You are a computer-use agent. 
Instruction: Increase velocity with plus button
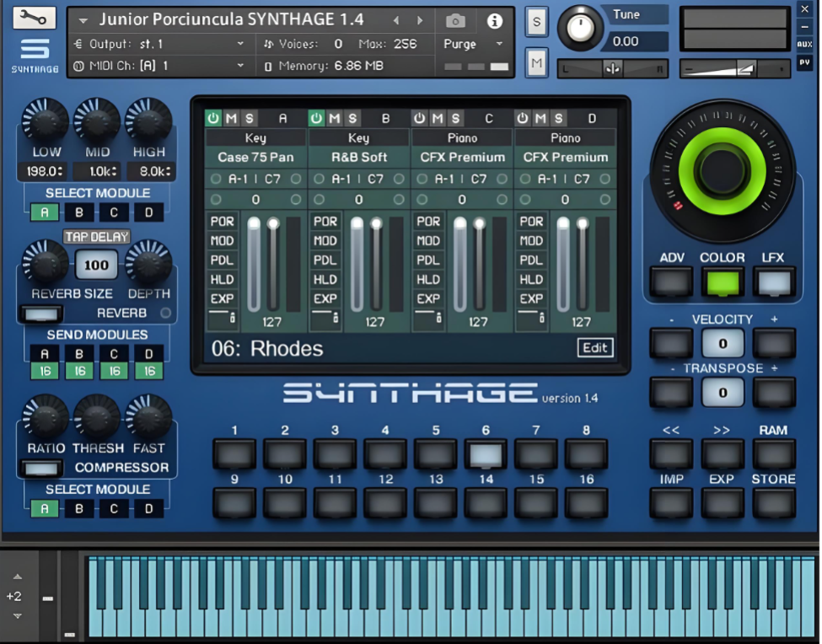click(774, 344)
